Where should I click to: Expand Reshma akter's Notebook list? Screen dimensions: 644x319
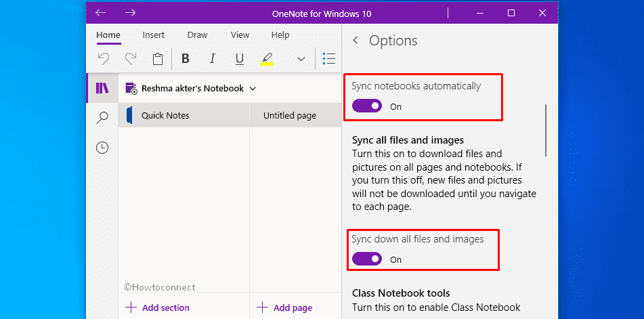tap(253, 88)
